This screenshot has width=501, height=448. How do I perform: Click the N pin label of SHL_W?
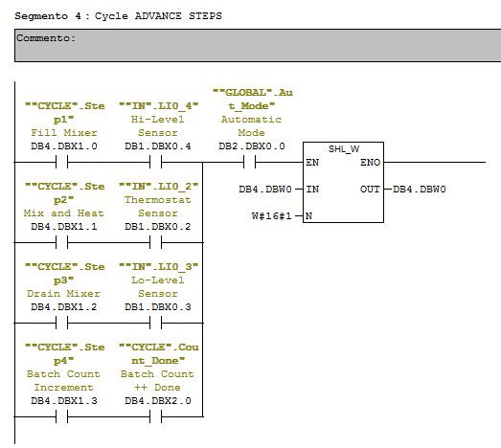(x=308, y=215)
